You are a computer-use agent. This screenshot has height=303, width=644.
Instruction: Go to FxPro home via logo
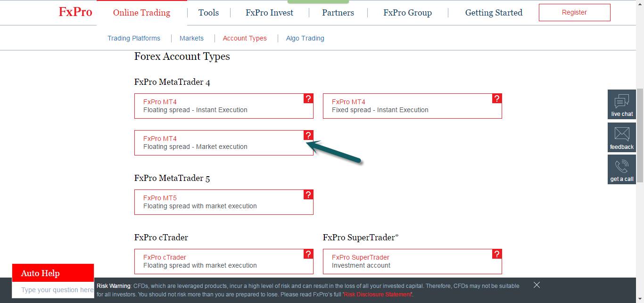coord(75,12)
